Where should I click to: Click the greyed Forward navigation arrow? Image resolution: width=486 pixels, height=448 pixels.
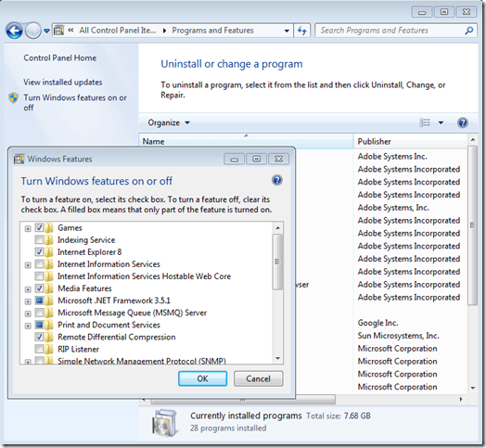[32, 31]
